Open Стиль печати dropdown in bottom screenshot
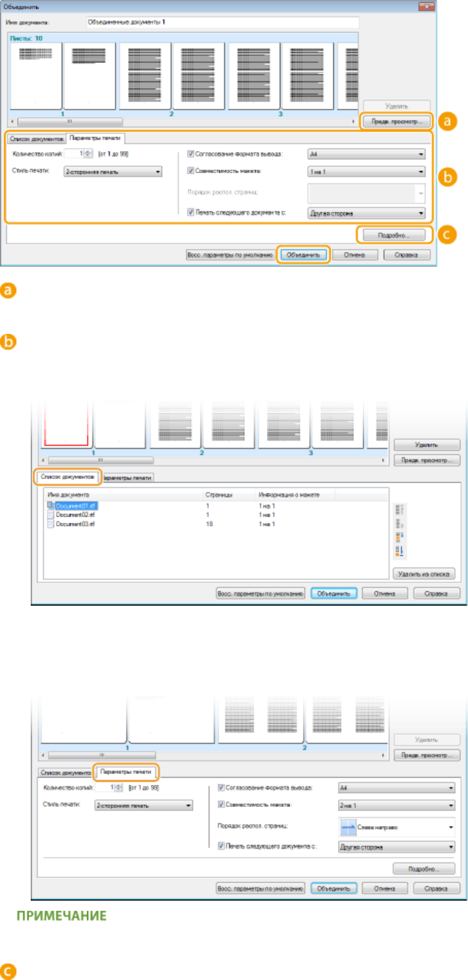 pos(144,805)
